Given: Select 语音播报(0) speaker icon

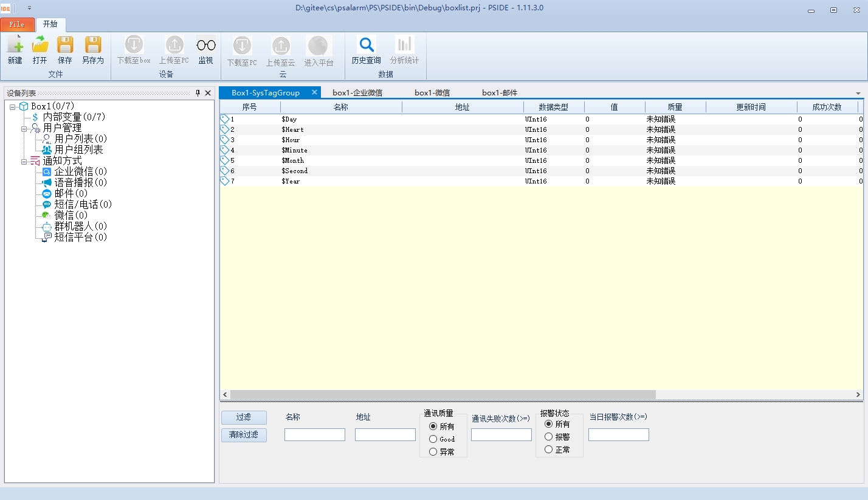Looking at the screenshot, I should click(47, 182).
